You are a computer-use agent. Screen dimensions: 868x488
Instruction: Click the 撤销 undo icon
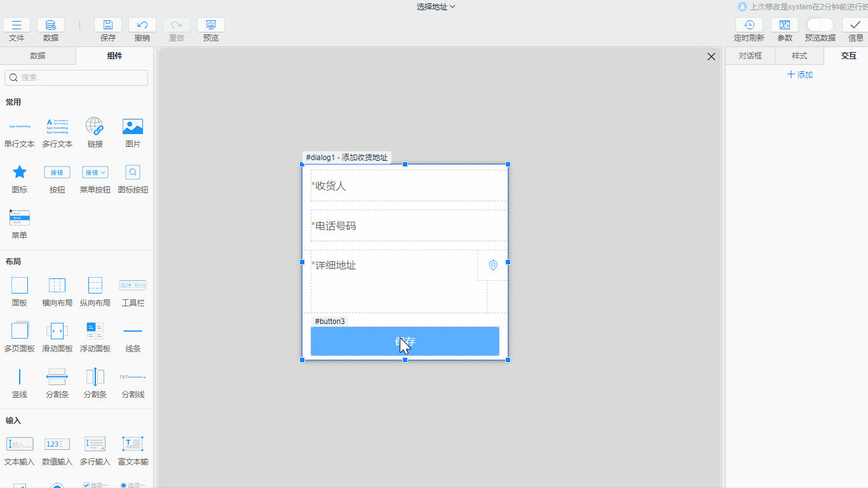coord(142,25)
